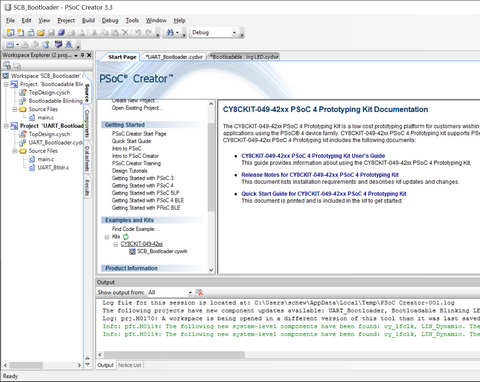Click the Find binoculars icon
Screen dimensions: 480x382
(x=170, y=33)
